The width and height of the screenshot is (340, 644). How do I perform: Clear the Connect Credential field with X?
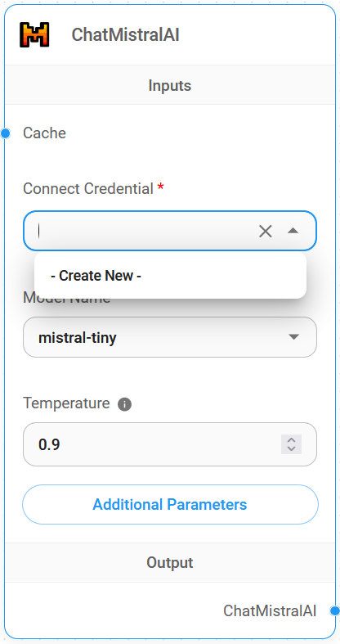266,232
